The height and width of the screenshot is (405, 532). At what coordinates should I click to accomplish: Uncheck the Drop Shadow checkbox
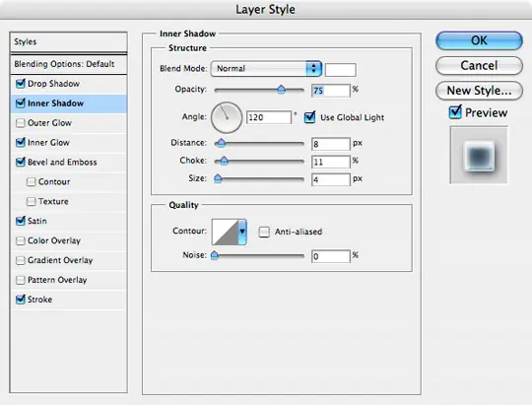coord(21,83)
